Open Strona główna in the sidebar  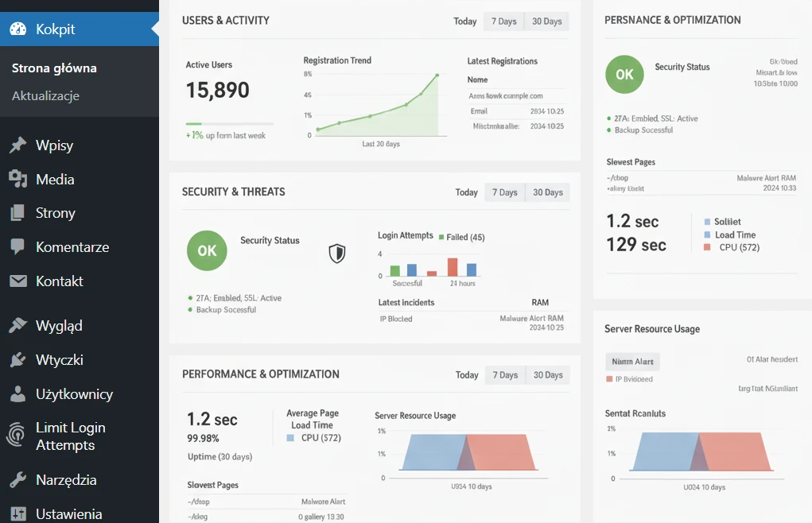click(54, 68)
